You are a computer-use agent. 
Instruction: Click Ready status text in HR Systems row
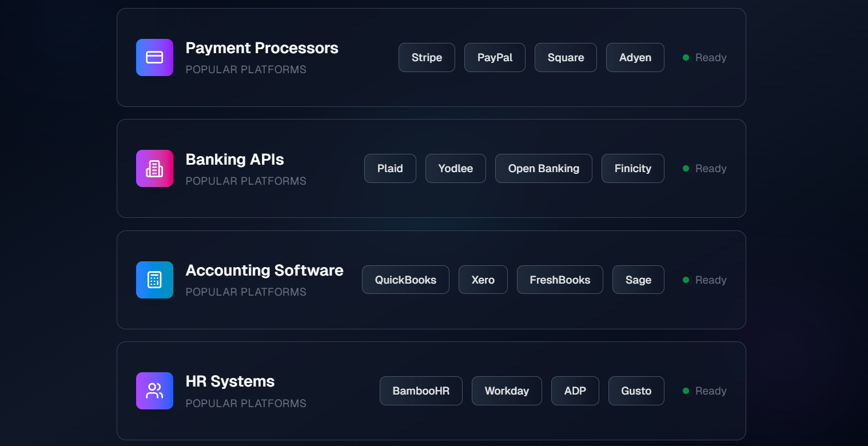point(711,391)
